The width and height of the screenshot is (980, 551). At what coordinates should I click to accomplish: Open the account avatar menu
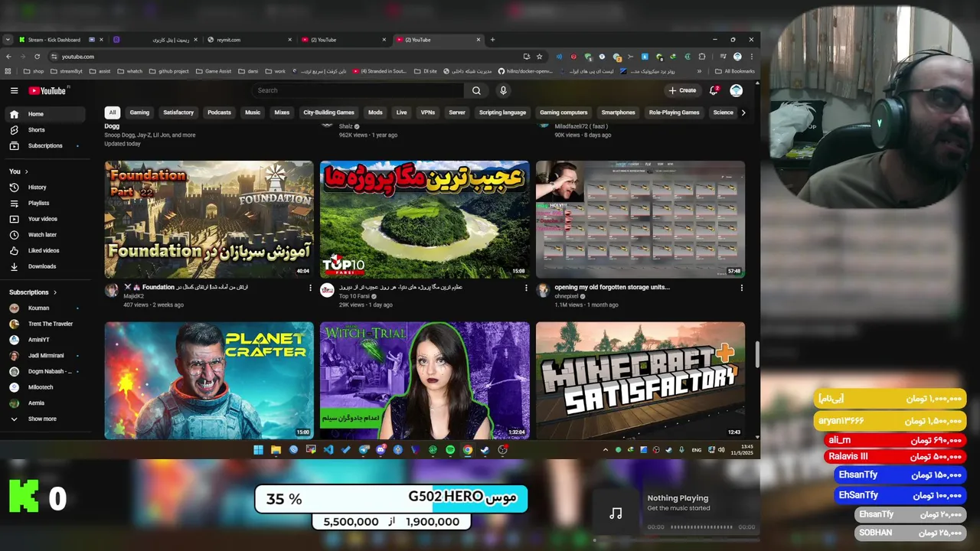[x=736, y=90]
